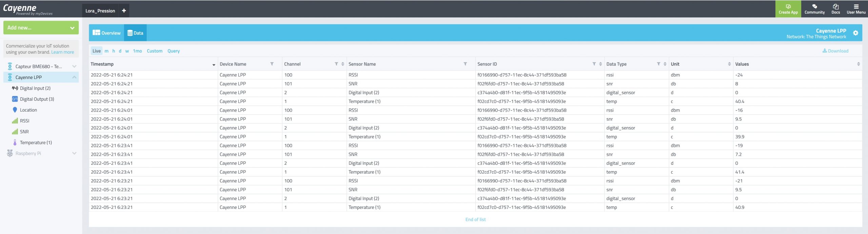Select the week (w) time range
The height and width of the screenshot is (234, 868).
click(127, 51)
